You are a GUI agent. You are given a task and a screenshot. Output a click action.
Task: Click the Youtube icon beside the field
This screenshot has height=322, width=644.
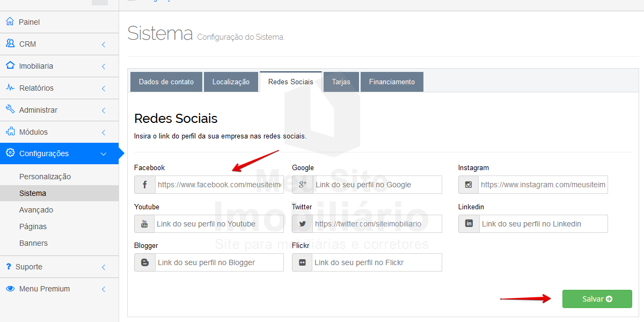pos(144,224)
